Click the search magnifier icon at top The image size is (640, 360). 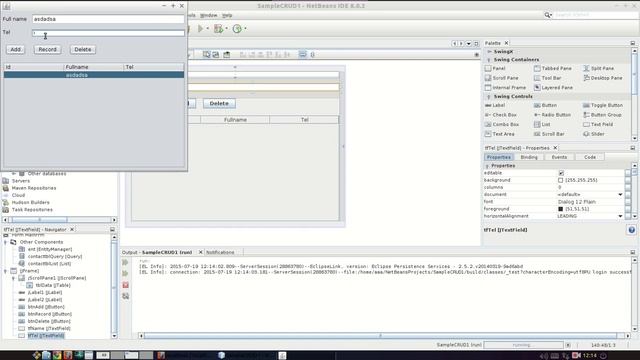[547, 15]
